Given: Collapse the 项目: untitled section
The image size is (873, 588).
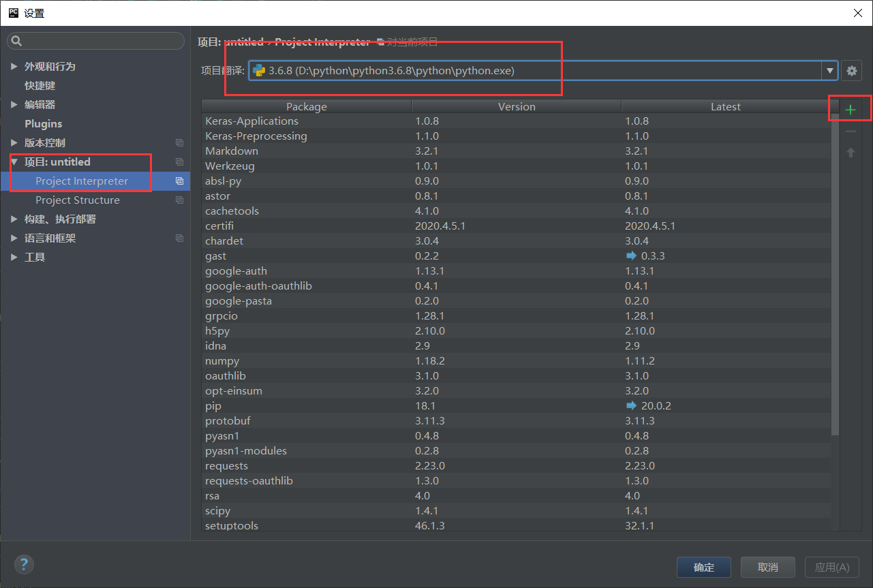Looking at the screenshot, I should tap(14, 162).
